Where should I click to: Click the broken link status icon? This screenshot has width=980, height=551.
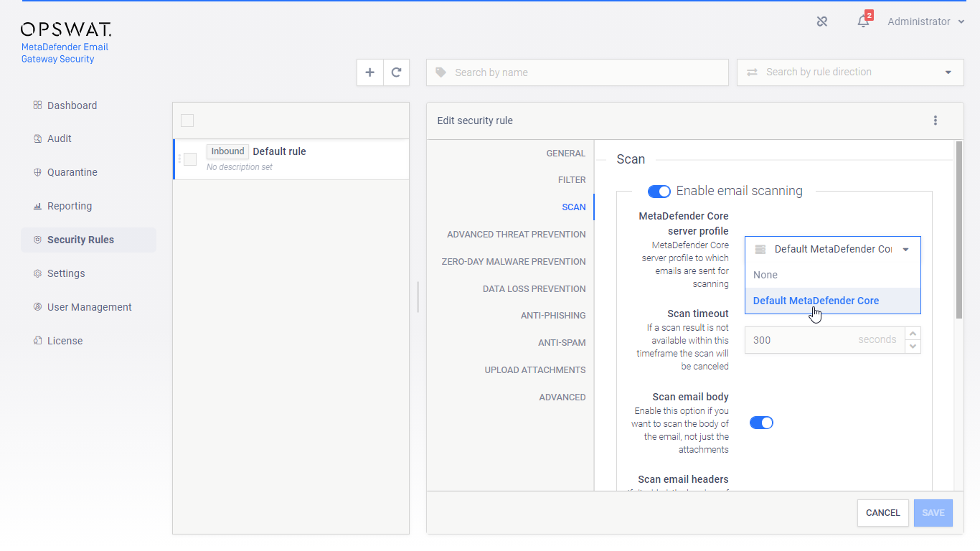tap(822, 22)
